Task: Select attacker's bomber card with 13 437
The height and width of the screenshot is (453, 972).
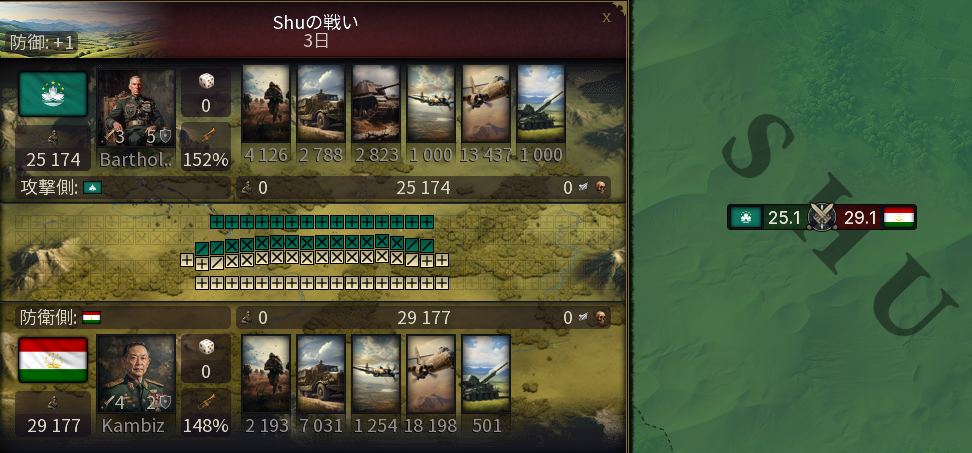Action: coord(486,103)
